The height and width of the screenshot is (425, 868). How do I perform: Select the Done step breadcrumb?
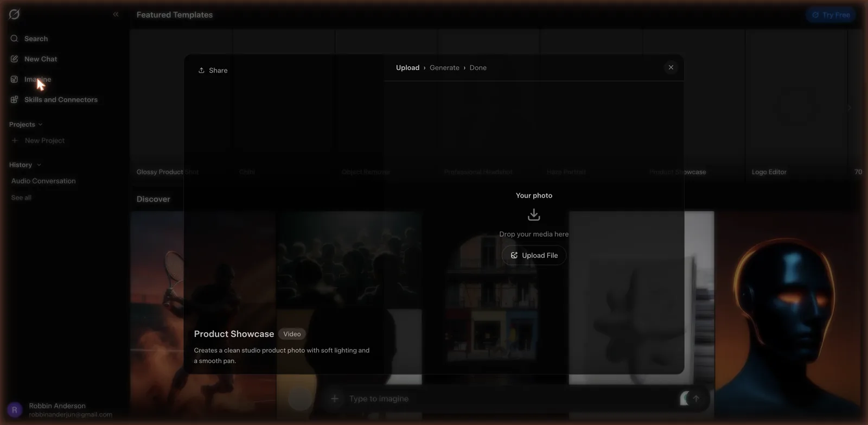[x=478, y=67]
